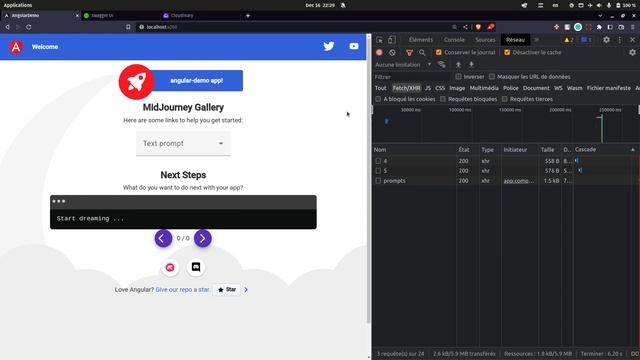This screenshot has width=640, height=360.
Task: Check the Inverser filter checkbox
Action: click(458, 77)
